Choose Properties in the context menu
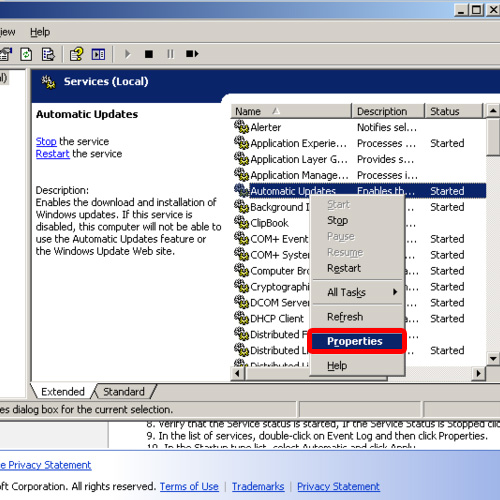Image resolution: width=500 pixels, height=500 pixels. (357, 341)
